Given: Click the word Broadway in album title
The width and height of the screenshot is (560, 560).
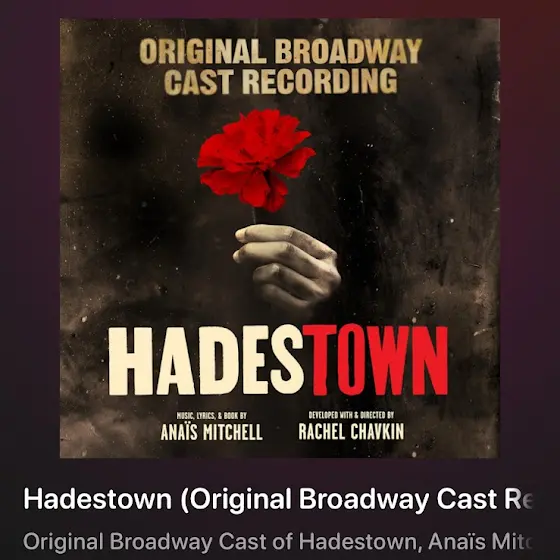Looking at the screenshot, I should (363, 499).
